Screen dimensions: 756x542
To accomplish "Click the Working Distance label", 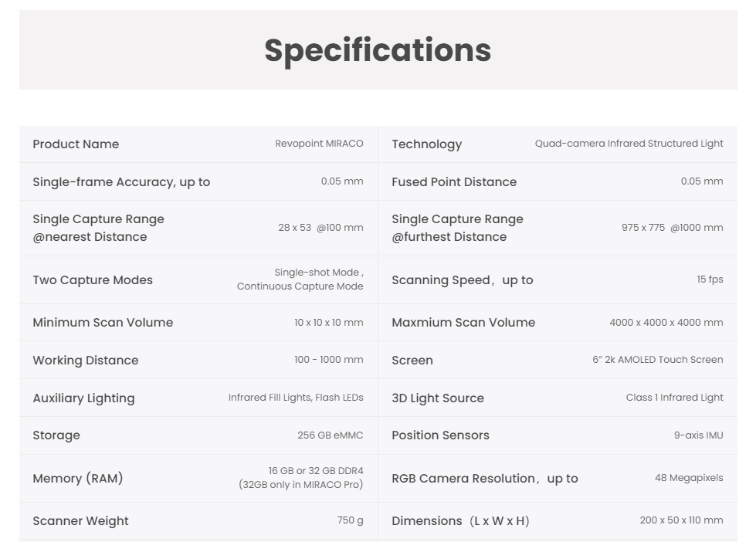I will tap(86, 361).
